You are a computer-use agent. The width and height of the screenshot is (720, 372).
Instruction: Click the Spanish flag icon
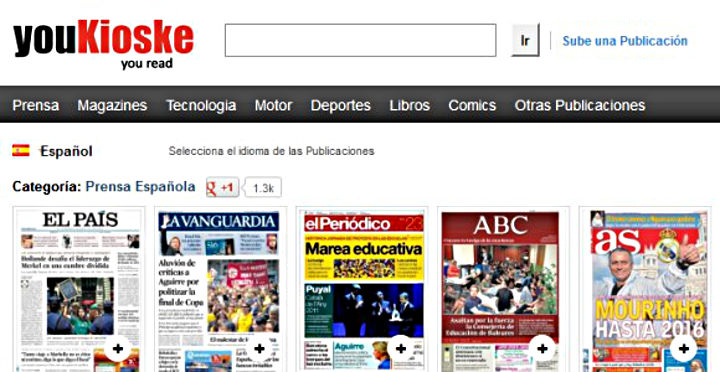[21, 151]
